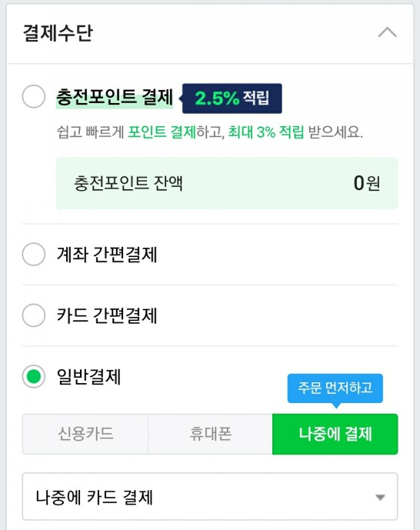Collapse the 결제수단 section chevron
Image resolution: width=420 pixels, height=530 pixels.
tap(387, 32)
